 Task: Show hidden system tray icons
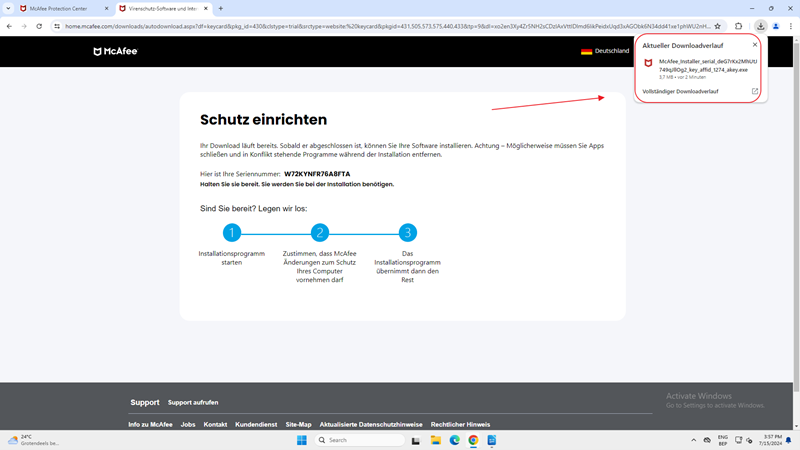[693, 440]
